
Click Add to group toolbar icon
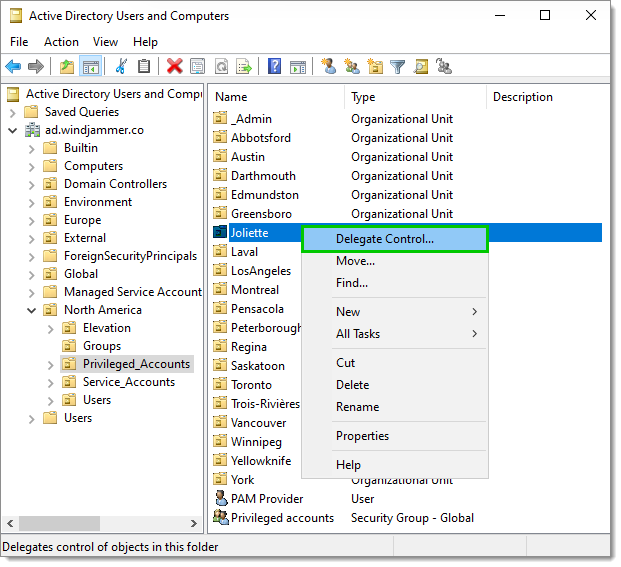pos(444,66)
